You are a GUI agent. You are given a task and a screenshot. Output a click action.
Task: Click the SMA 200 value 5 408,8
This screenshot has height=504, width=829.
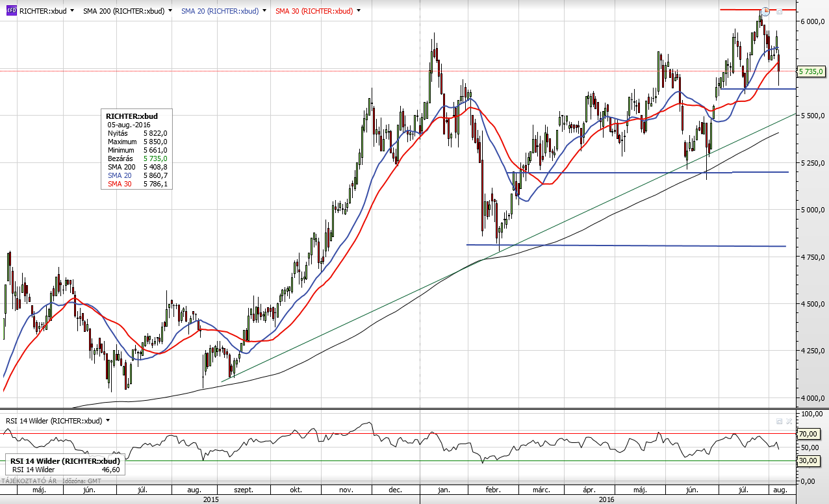[x=155, y=167]
